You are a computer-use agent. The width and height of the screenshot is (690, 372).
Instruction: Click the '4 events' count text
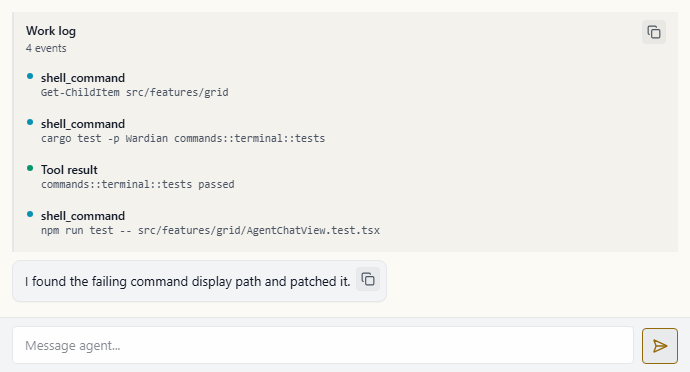(46, 48)
